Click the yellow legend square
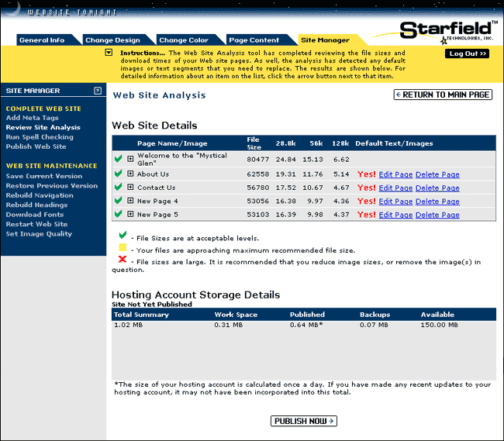The width and height of the screenshot is (504, 441). coord(123,247)
